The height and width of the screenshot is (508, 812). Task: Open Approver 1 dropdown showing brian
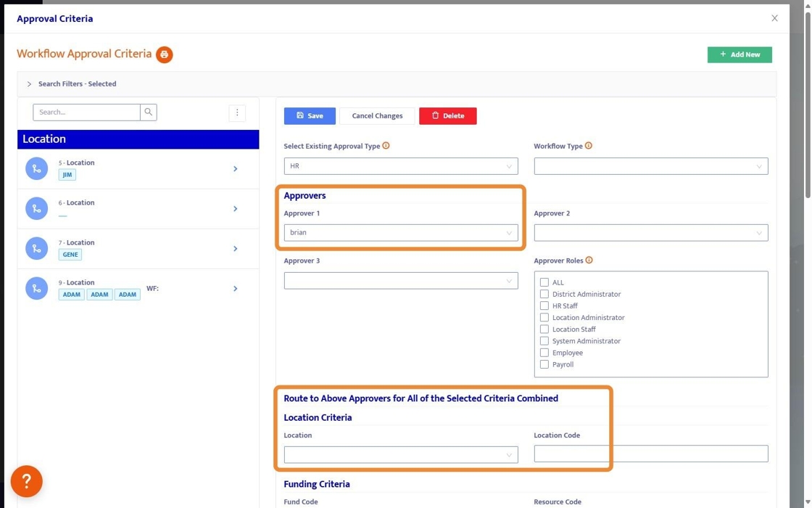click(401, 233)
